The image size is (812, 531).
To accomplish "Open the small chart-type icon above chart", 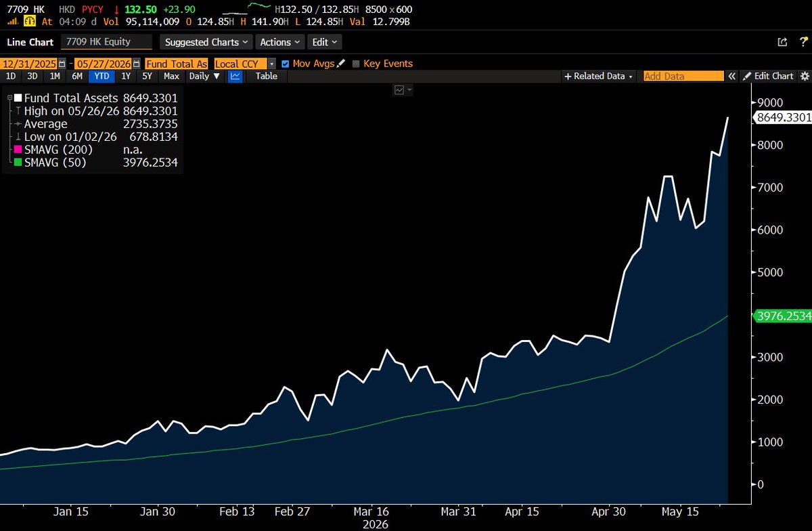I will pyautogui.click(x=399, y=89).
